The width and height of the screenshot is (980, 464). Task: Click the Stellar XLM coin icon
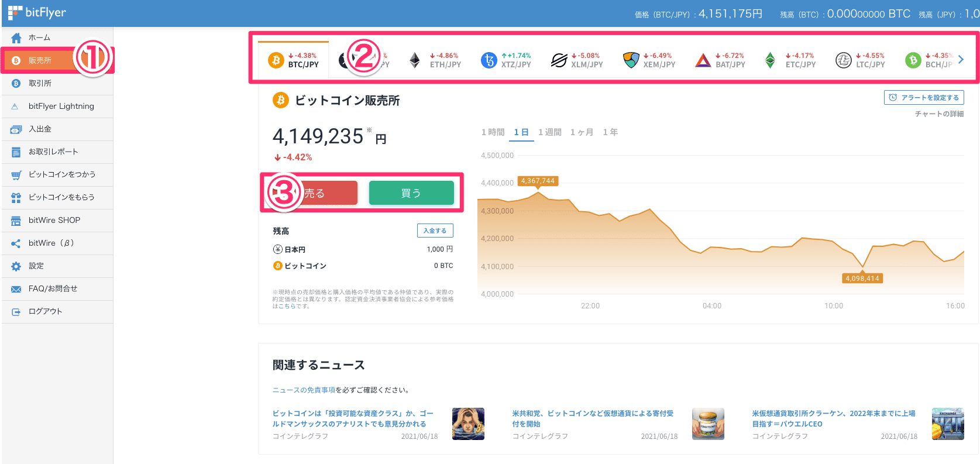tap(559, 60)
